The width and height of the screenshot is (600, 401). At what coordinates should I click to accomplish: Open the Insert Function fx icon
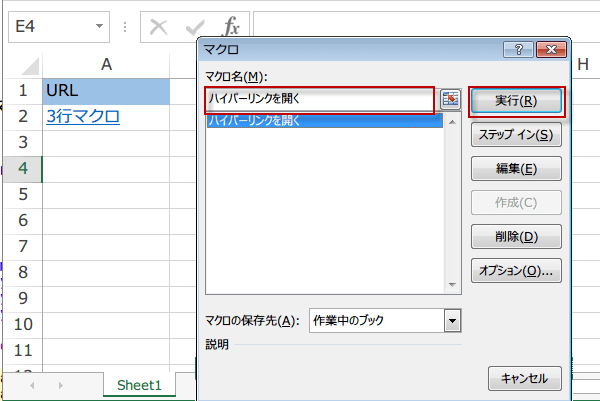(231, 27)
